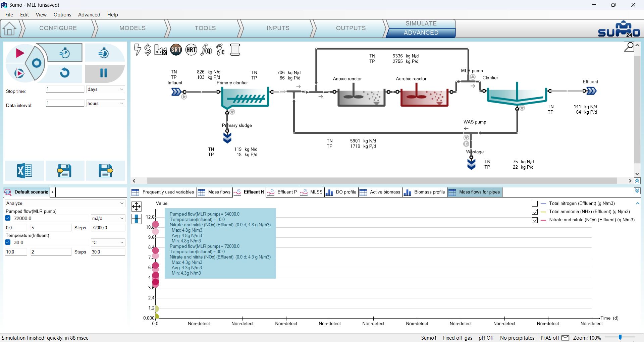Click the save-with-arrow icon next to Excel

pos(64,171)
